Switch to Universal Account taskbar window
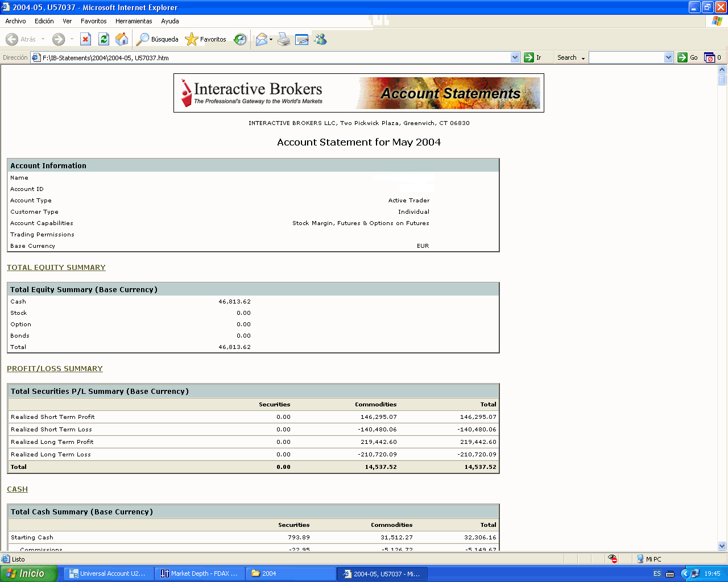Screen dimensions: 728x582 click(x=108, y=573)
